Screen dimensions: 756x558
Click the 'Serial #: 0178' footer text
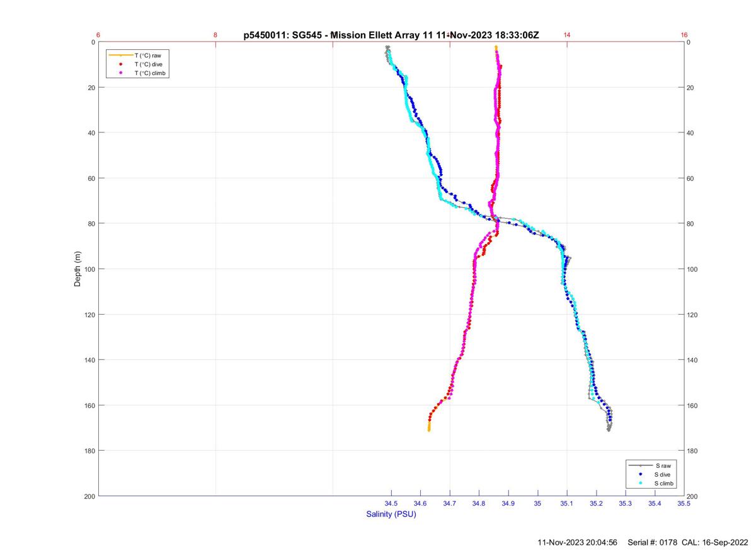click(652, 542)
